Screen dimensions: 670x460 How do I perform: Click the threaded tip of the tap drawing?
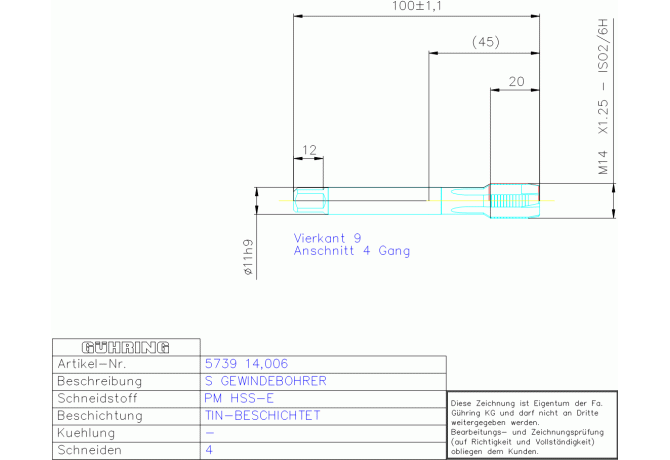[x=514, y=201]
